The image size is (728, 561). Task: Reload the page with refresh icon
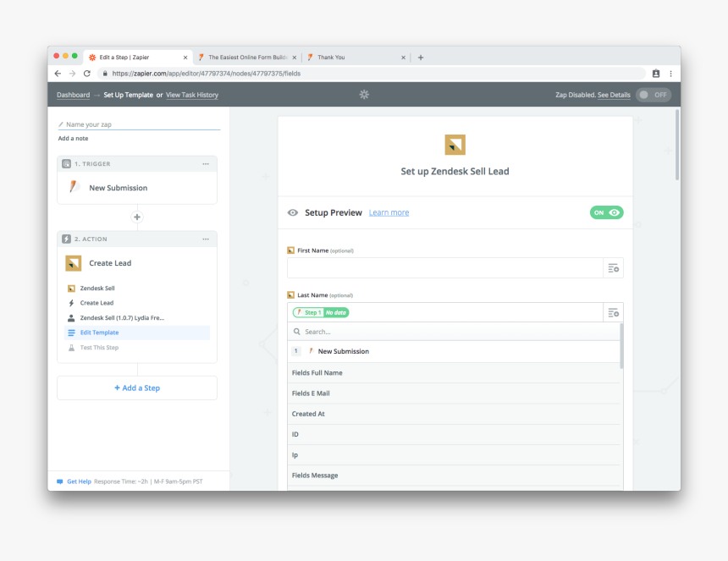[x=87, y=74]
